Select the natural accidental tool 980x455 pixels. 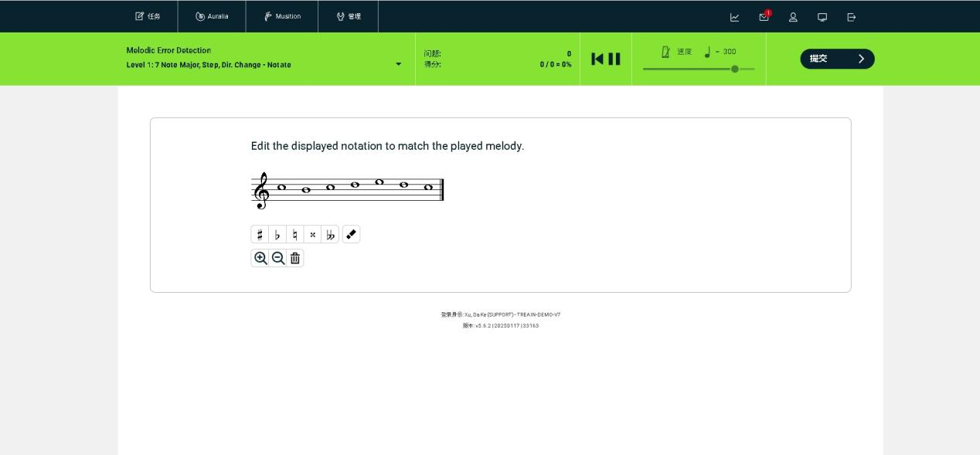tap(295, 235)
